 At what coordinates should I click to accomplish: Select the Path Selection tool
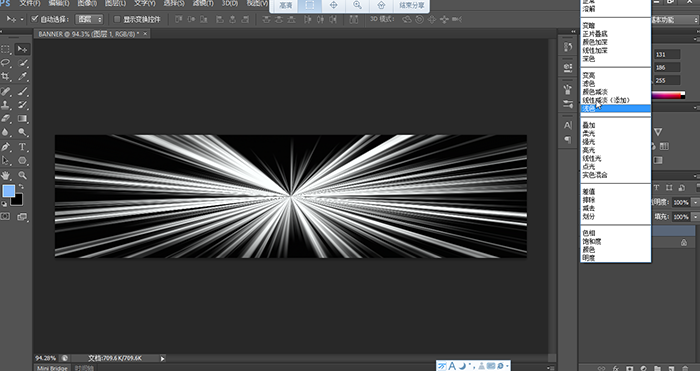coord(6,160)
